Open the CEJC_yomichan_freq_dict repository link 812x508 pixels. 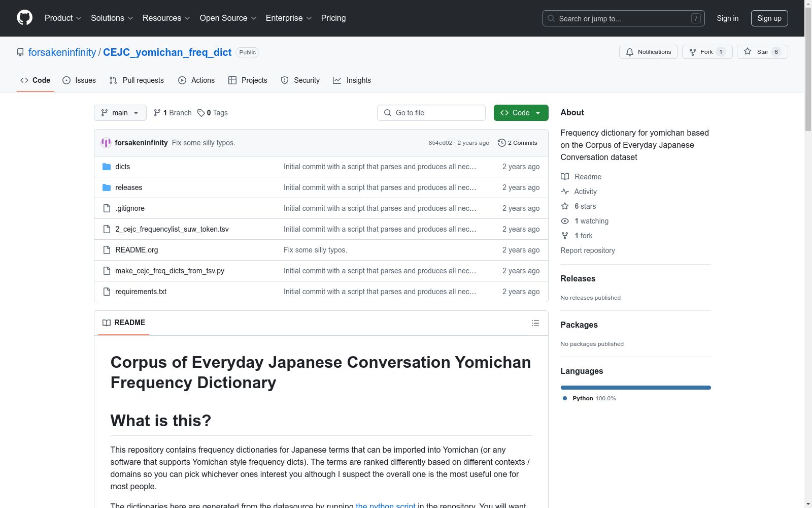click(167, 52)
